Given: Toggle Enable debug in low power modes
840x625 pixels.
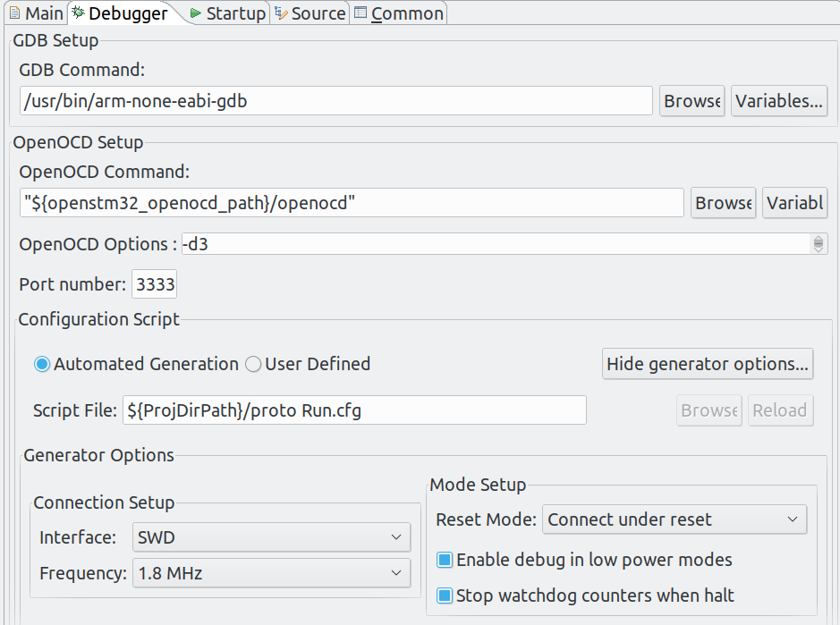Looking at the screenshot, I should point(445,560).
